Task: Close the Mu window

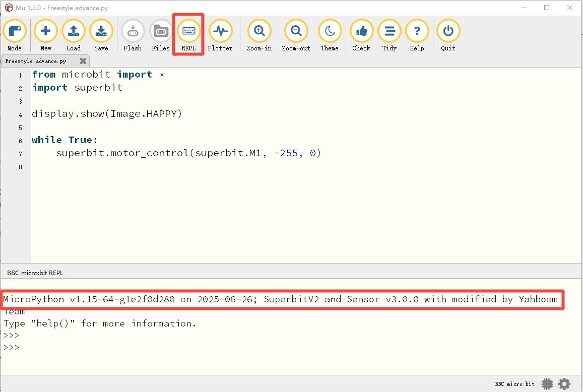Action: point(569,8)
